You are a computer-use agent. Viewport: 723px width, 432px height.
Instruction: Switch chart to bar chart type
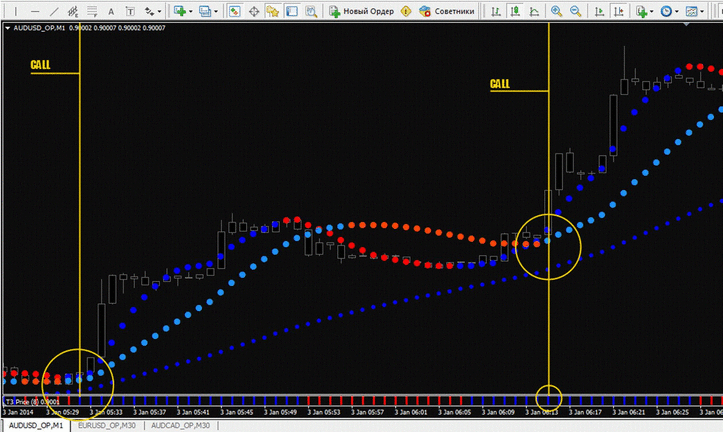pos(496,11)
